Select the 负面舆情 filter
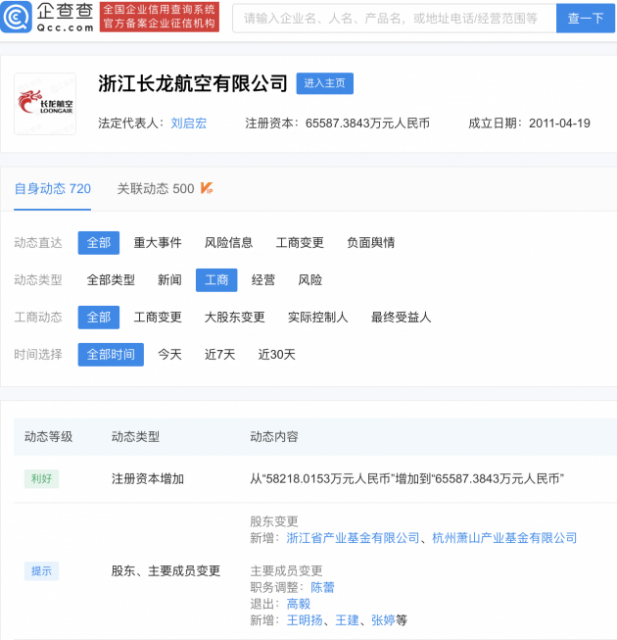 pos(371,243)
